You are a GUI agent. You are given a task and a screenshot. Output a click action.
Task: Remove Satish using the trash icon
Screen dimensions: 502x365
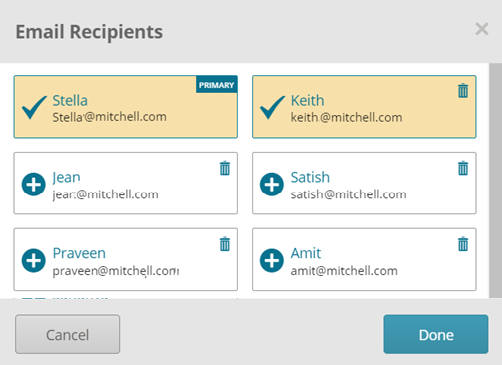tap(463, 168)
